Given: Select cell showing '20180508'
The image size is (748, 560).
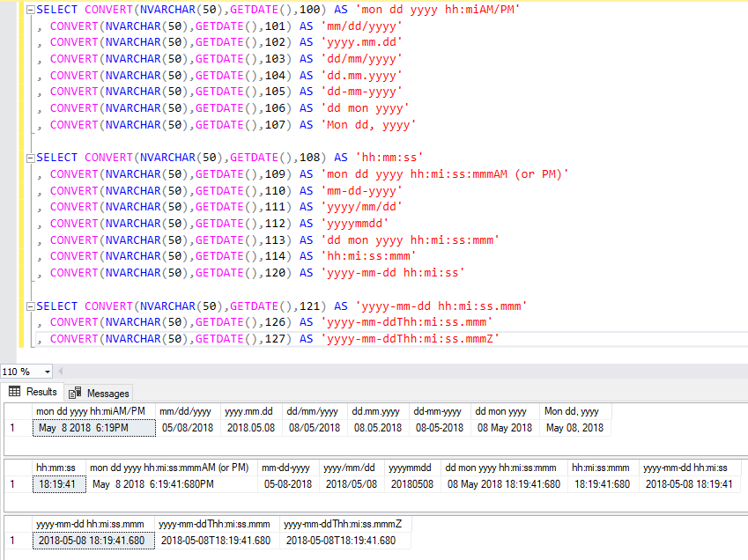Looking at the screenshot, I should [x=411, y=483].
